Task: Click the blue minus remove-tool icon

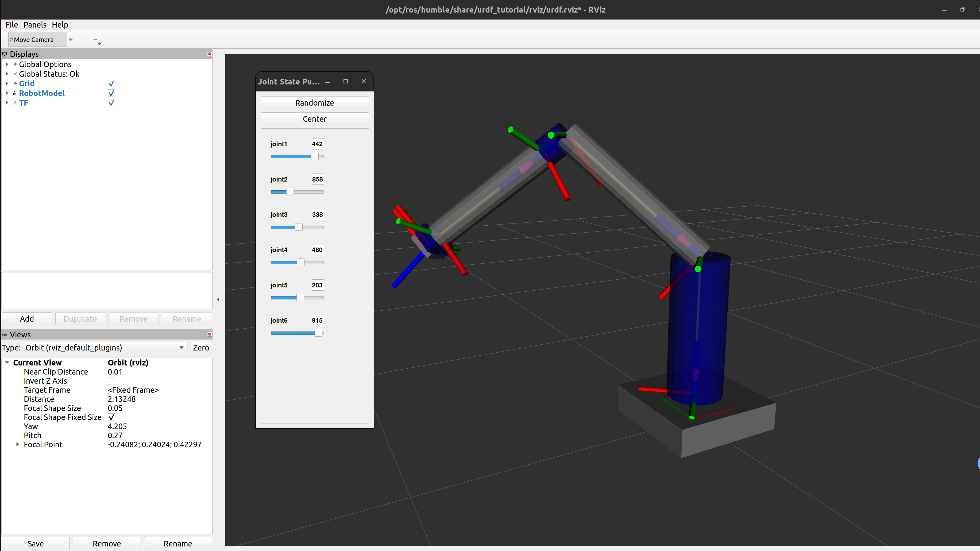Action: click(95, 39)
